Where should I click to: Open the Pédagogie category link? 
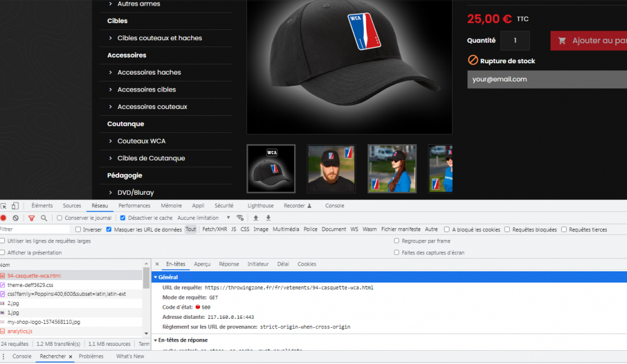click(x=125, y=175)
